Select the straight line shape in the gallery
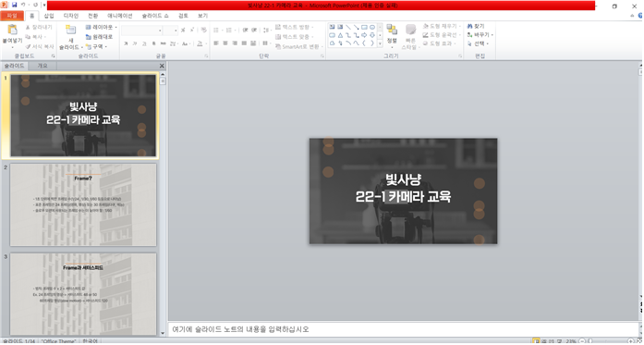Screen dimensions: 644x345 pos(348,27)
